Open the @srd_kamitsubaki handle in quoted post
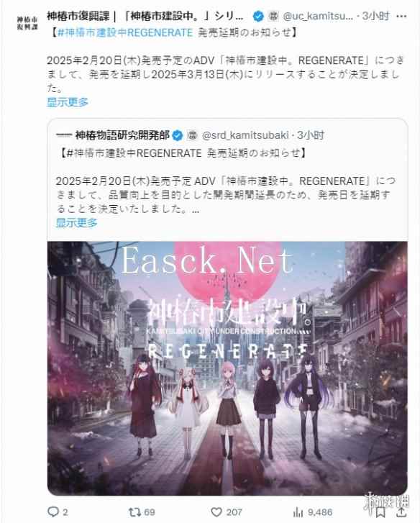This screenshot has width=420, height=523. click(245, 135)
